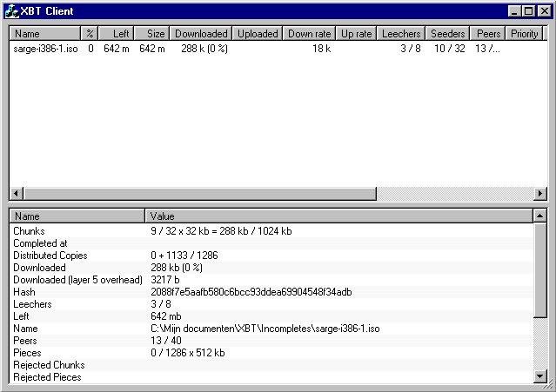The height and width of the screenshot is (392, 556).
Task: Click the details Name column header
Action: [77, 216]
